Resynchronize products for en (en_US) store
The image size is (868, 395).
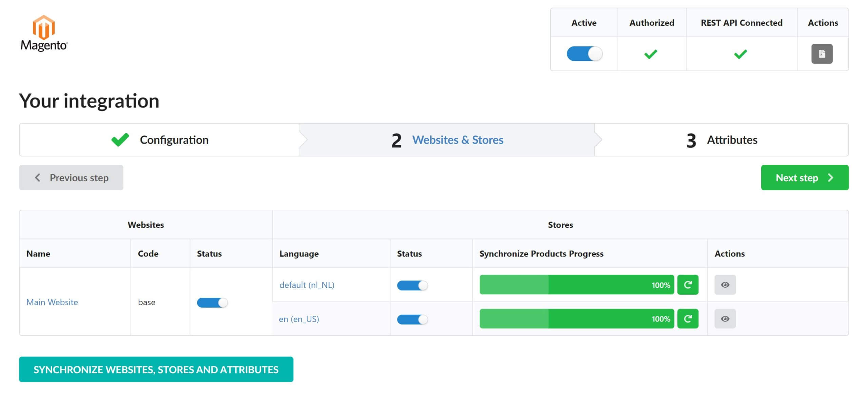pos(688,318)
